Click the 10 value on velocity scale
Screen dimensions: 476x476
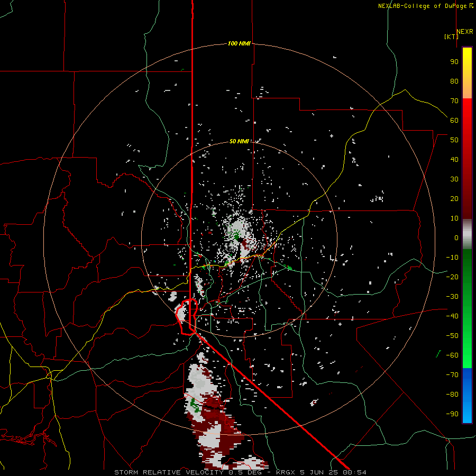(454, 218)
